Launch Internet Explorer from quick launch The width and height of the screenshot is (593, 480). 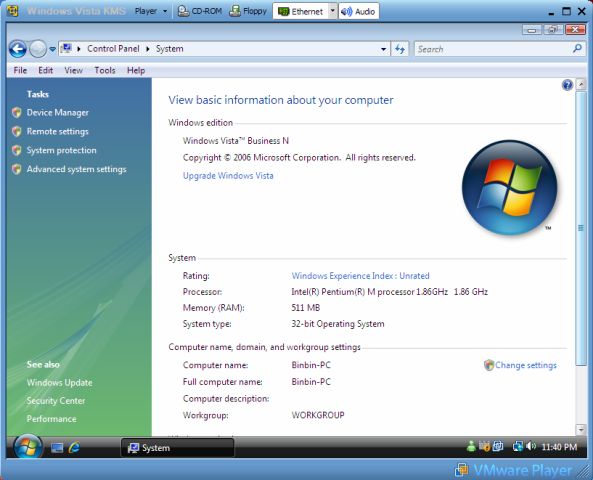click(75, 447)
